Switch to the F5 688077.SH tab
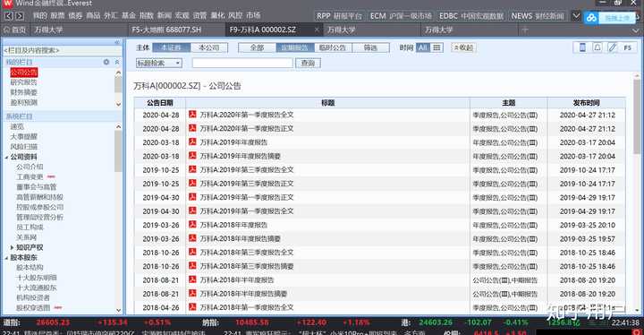The width and height of the screenshot is (644, 335). tap(166, 30)
